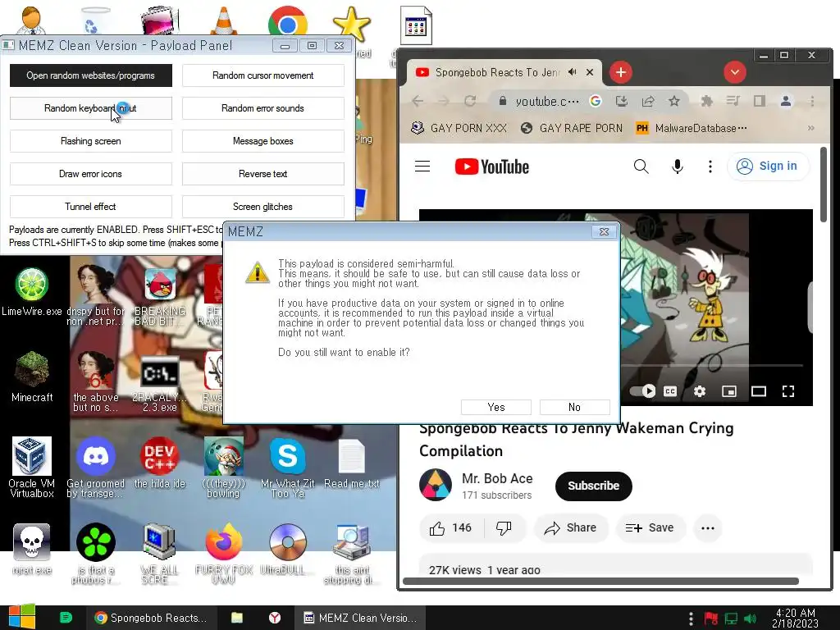840x630 pixels.
Task: Open the Extensions puzzle icon
Action: point(707,101)
